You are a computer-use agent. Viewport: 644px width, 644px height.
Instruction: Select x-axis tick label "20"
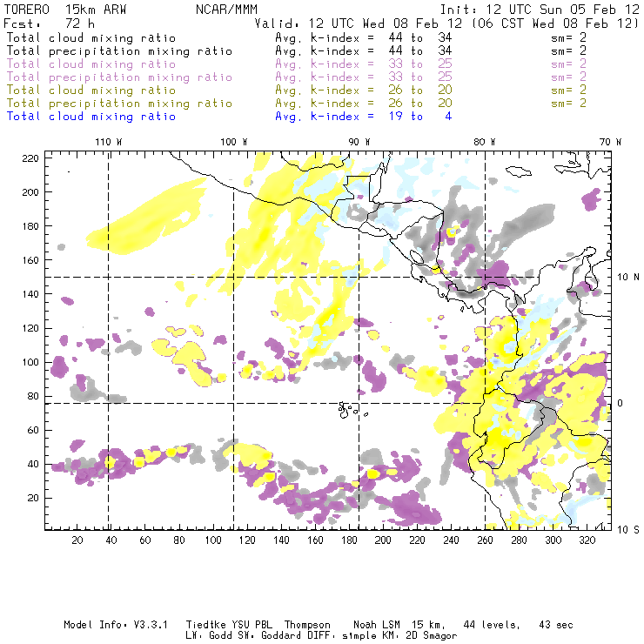(77, 540)
